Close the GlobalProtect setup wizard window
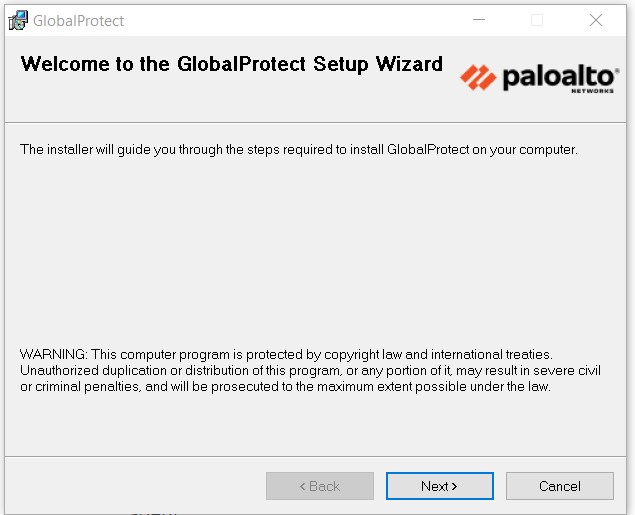Image resolution: width=635 pixels, height=515 pixels. tap(596, 20)
